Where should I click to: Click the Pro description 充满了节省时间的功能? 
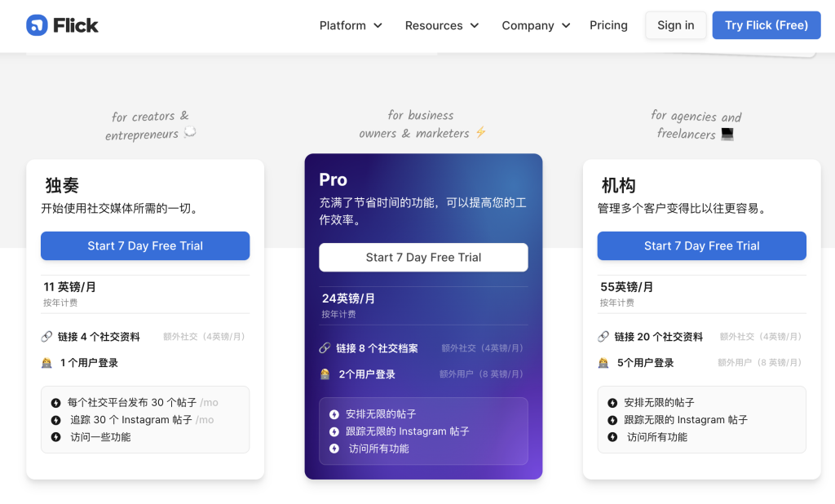(423, 211)
